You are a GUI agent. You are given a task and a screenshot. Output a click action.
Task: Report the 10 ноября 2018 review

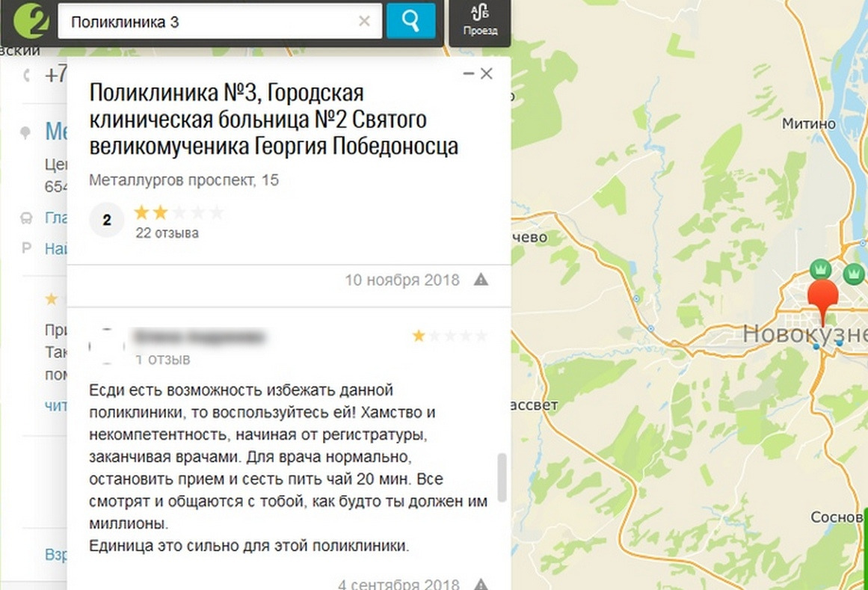(x=481, y=280)
